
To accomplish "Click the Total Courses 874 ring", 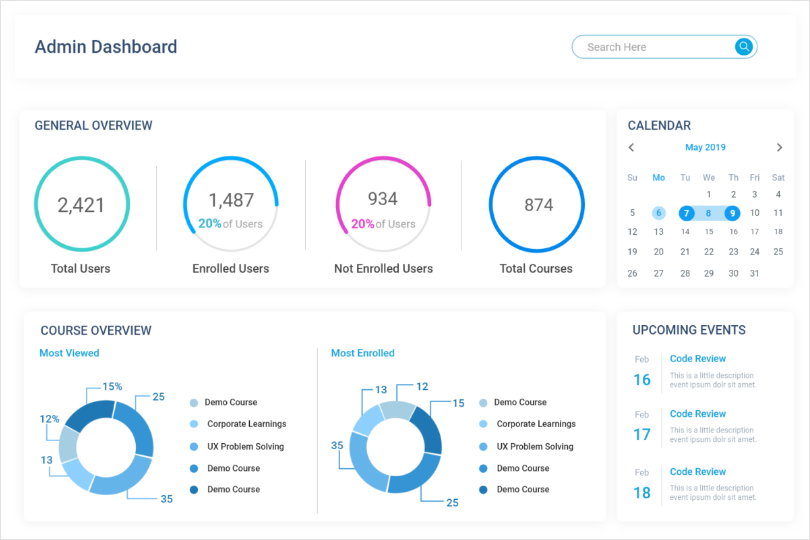I will [x=537, y=204].
